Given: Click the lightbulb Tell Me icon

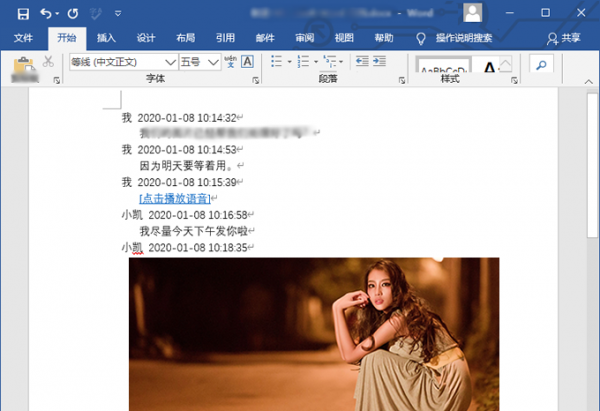Looking at the screenshot, I should (421, 38).
